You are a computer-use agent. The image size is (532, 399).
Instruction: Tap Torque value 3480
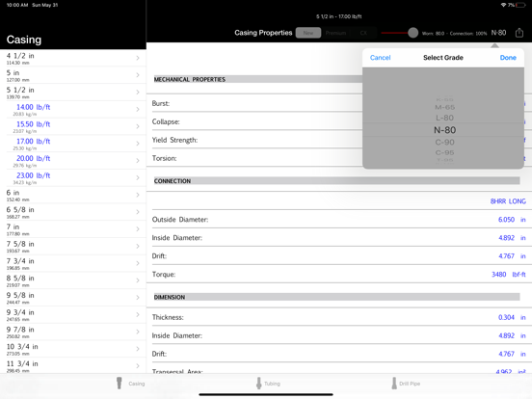tap(499, 274)
